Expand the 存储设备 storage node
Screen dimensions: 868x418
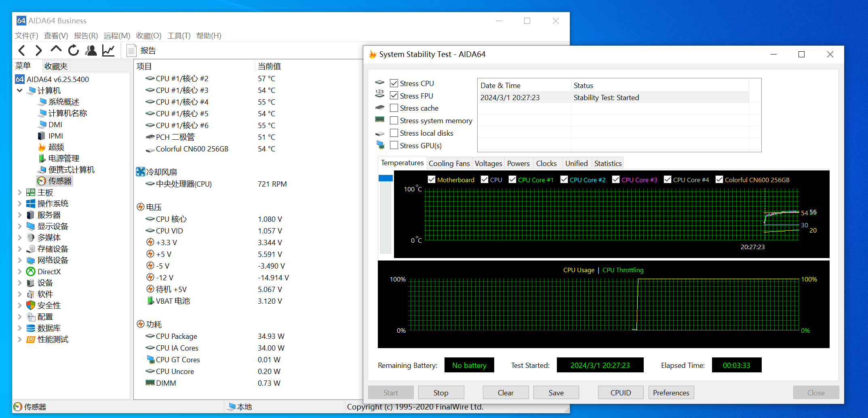[19, 249]
